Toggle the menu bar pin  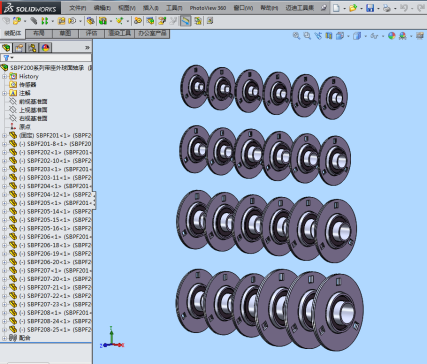(324, 8)
